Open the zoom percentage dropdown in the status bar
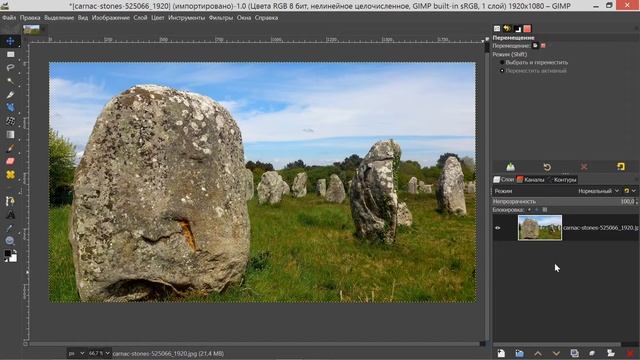This screenshot has height=360, width=640. [x=99, y=353]
